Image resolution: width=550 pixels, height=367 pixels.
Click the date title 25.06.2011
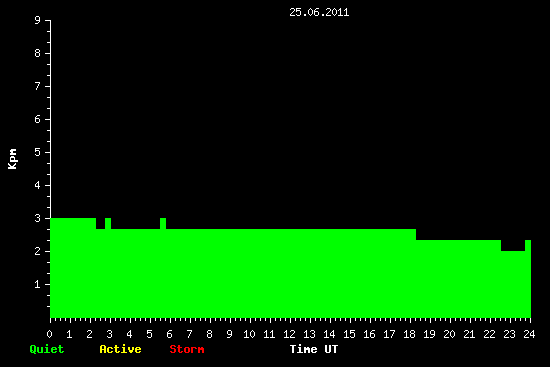click(x=319, y=12)
